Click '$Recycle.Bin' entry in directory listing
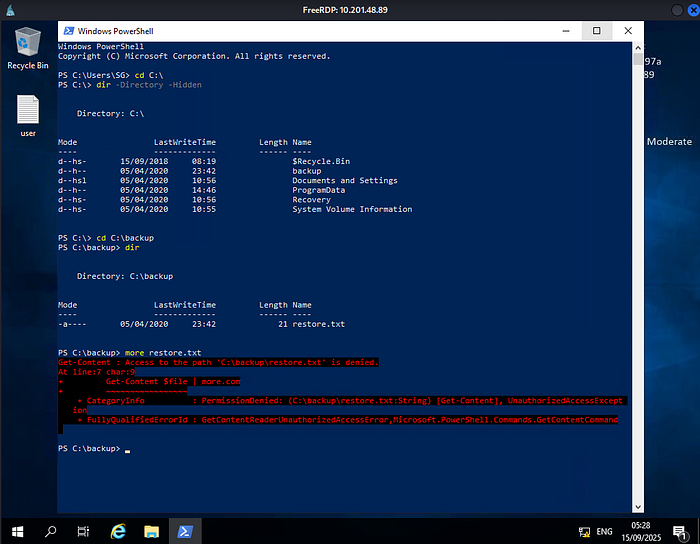700x544 pixels. 321,162
